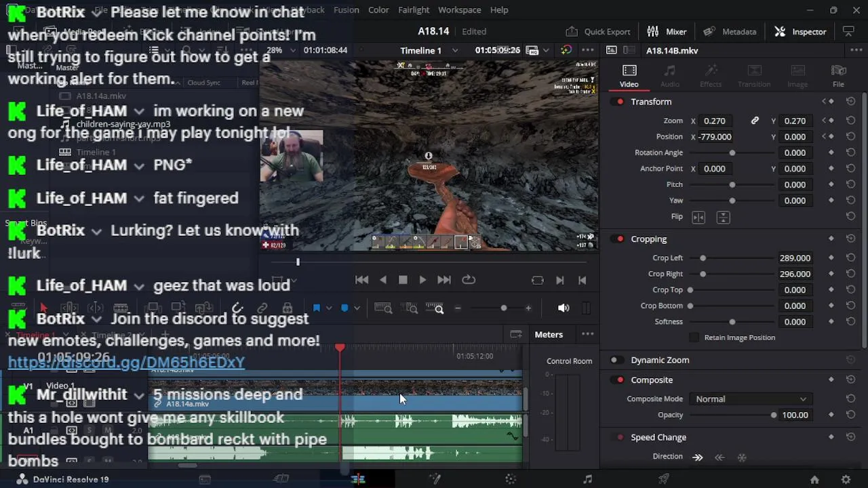Open the Color page icon

tap(511, 479)
